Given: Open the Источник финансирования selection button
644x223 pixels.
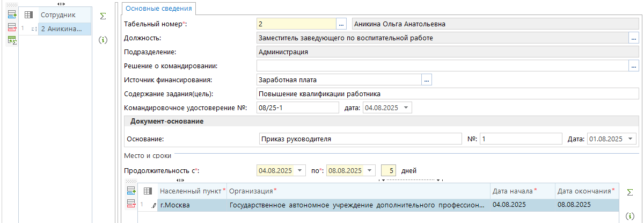Looking at the screenshot, I should (x=427, y=80).
